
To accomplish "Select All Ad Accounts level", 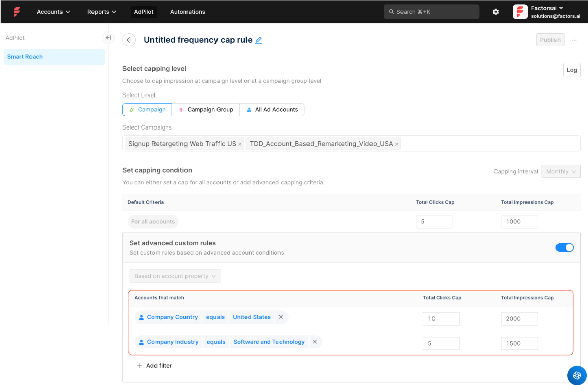I will [x=272, y=110].
